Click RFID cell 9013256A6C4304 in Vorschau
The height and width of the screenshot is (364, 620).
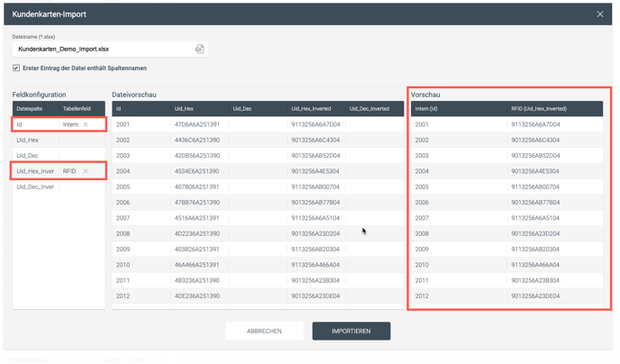[535, 140]
